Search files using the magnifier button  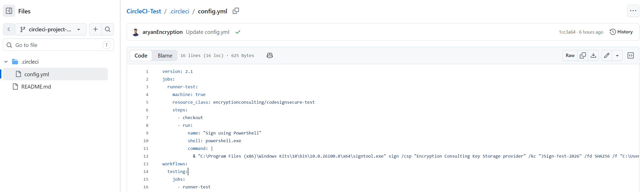point(108,29)
